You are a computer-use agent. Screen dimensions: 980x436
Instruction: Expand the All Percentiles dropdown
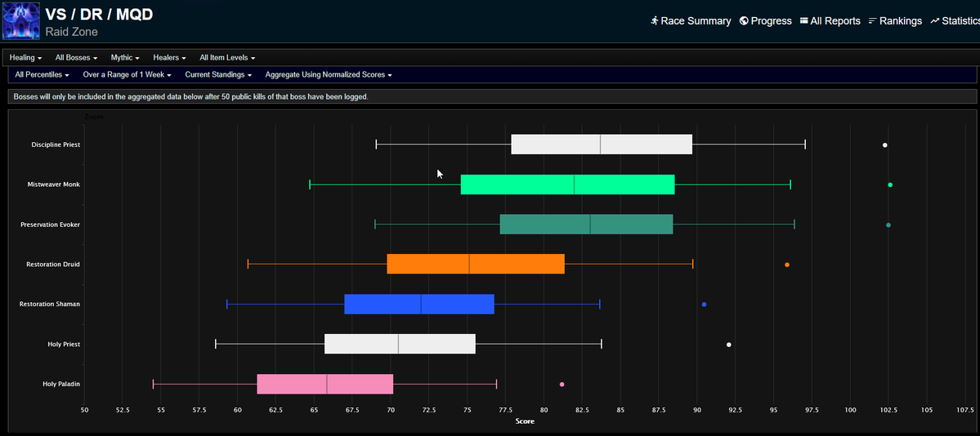(x=42, y=74)
